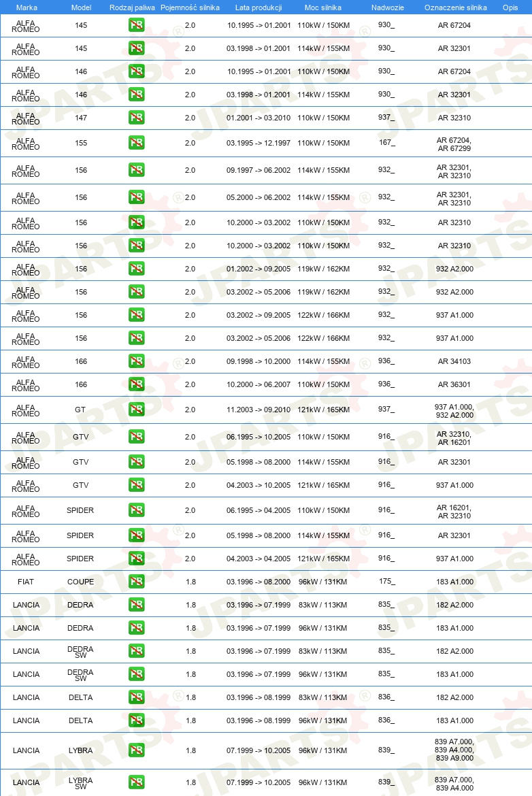Click fuel icon in 166 AR 34103 row
Viewport: 532px width, 796px height.
click(x=137, y=361)
